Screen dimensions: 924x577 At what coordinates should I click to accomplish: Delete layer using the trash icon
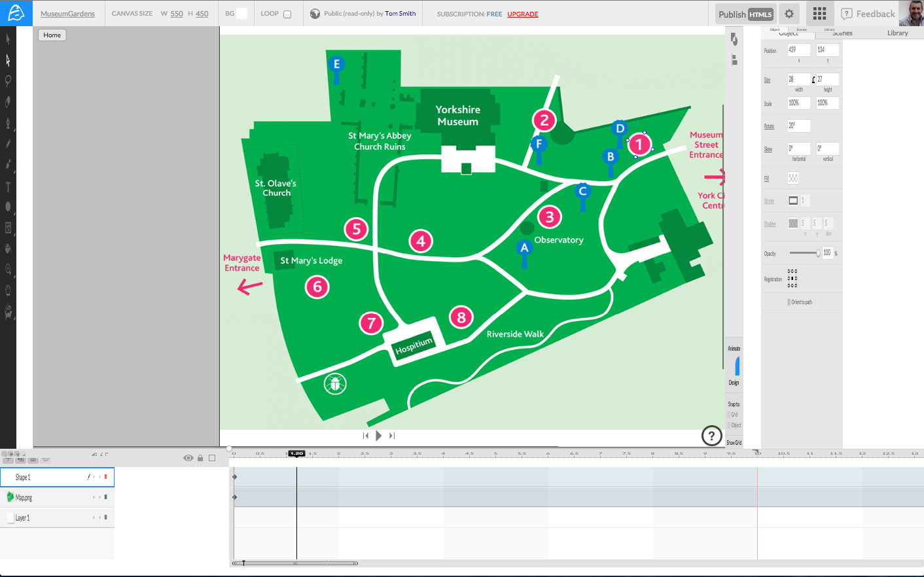(33, 459)
